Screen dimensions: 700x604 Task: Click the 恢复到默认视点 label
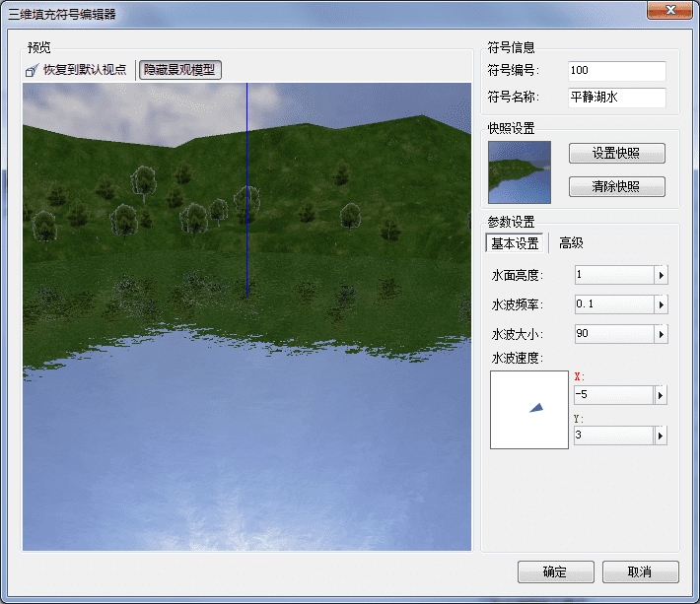85,70
